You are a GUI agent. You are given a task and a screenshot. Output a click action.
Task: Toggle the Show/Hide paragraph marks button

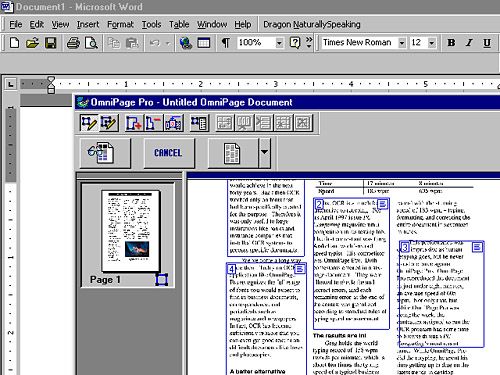pyautogui.click(x=226, y=43)
